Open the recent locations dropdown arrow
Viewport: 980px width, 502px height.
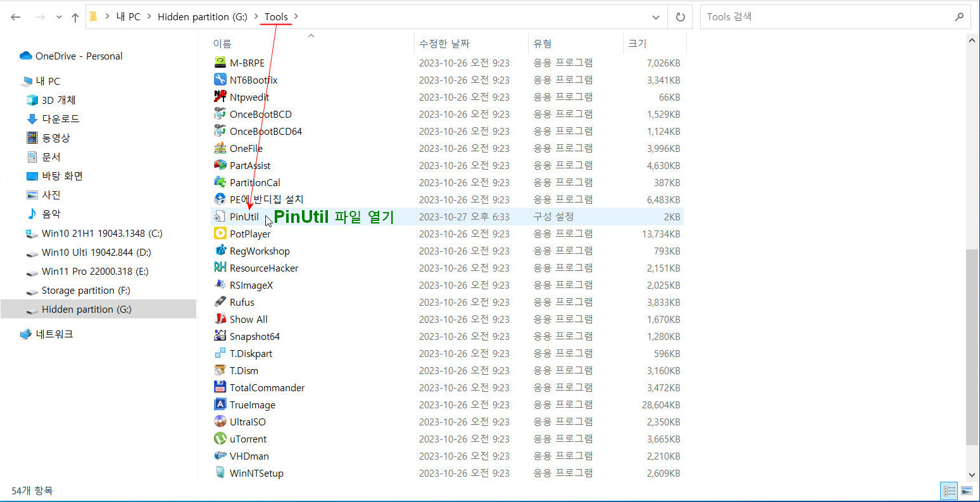[59, 17]
